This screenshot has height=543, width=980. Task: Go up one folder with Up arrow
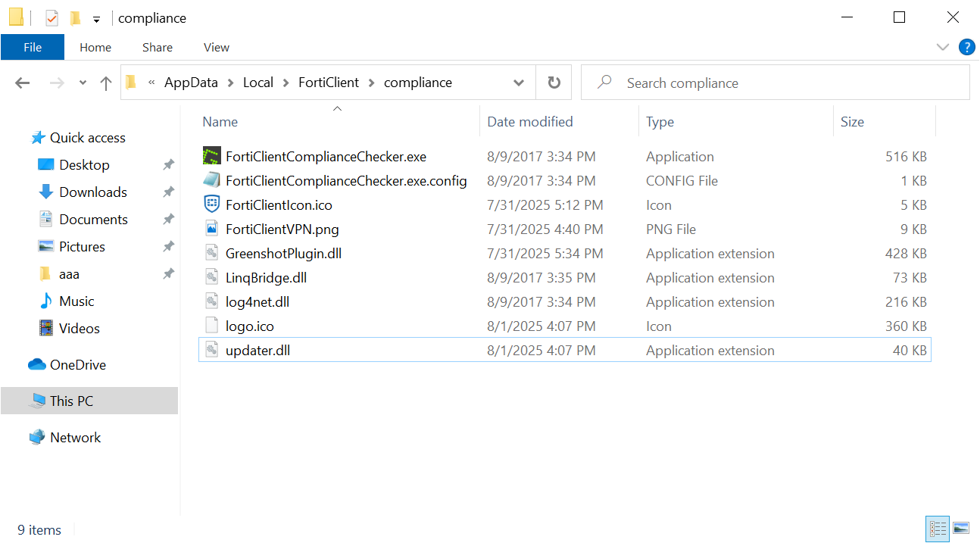click(x=106, y=83)
